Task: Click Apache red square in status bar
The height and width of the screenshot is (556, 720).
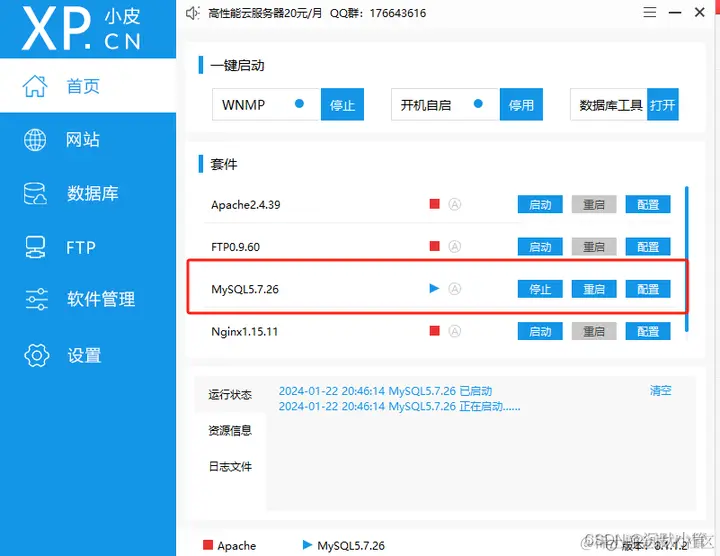Action: [x=208, y=545]
